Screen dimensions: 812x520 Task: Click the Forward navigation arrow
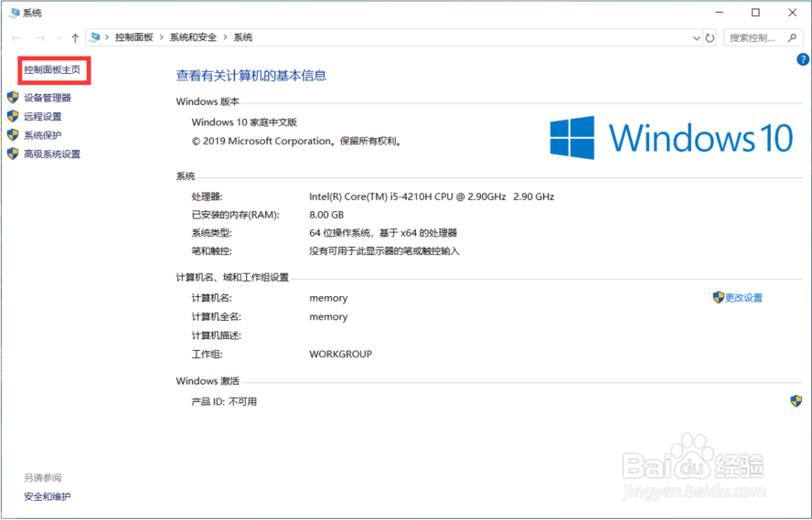point(40,37)
